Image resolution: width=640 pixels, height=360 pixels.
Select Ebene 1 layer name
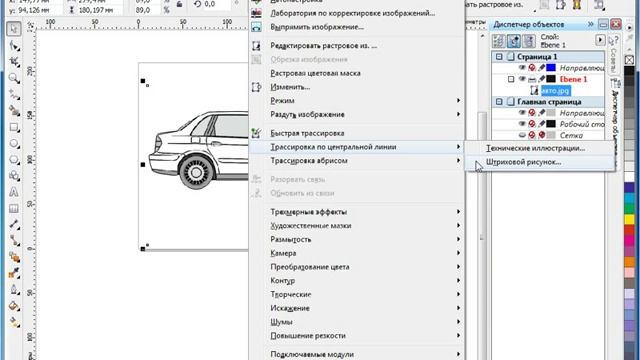[573, 79]
